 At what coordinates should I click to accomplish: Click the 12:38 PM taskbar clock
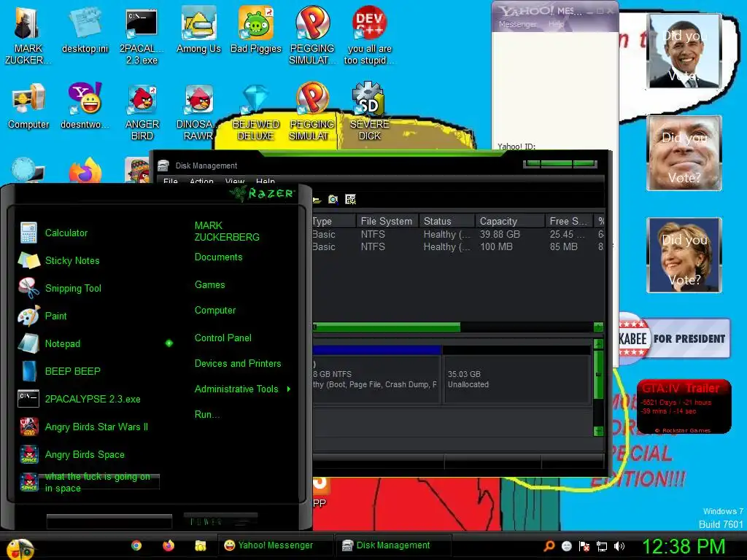[x=684, y=546]
